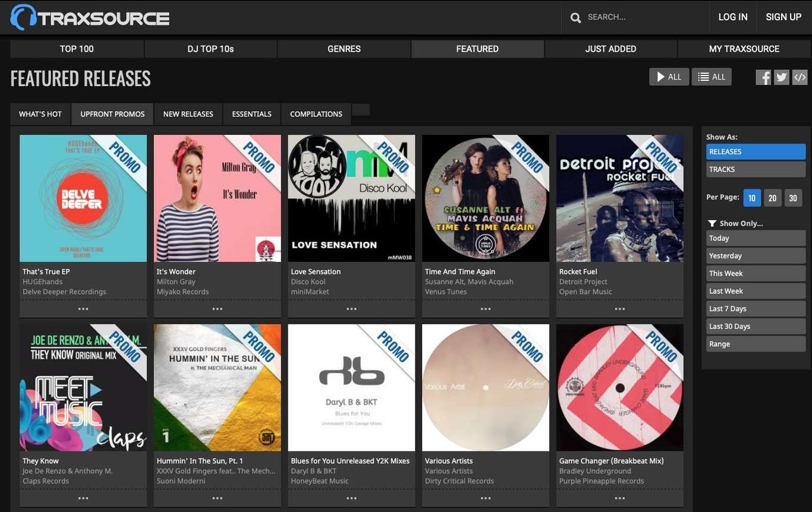Open Delve Deeper Recordings label link
The width and height of the screenshot is (812, 512).
tap(64, 292)
